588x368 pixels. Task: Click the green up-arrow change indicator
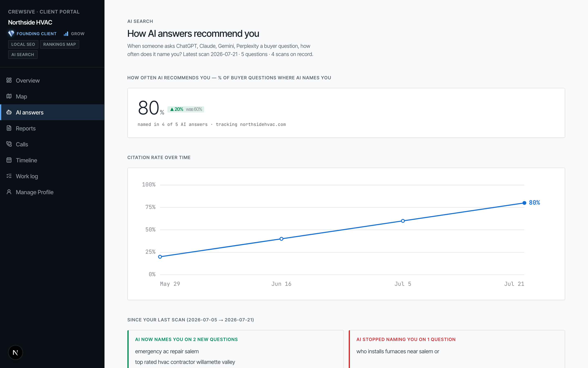(172, 109)
